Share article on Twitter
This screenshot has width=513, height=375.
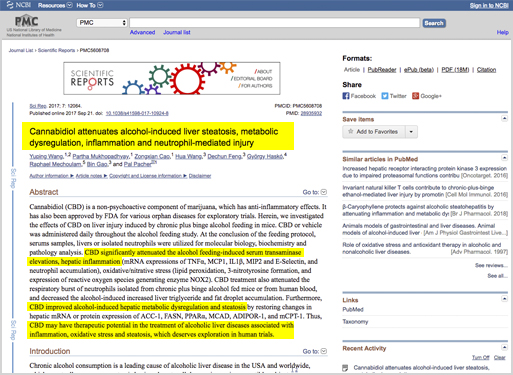pos(394,96)
